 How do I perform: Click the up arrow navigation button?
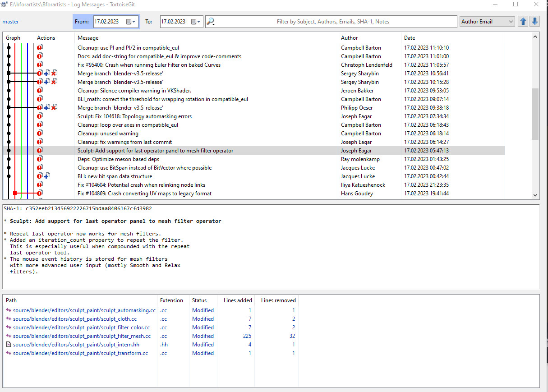click(x=523, y=21)
